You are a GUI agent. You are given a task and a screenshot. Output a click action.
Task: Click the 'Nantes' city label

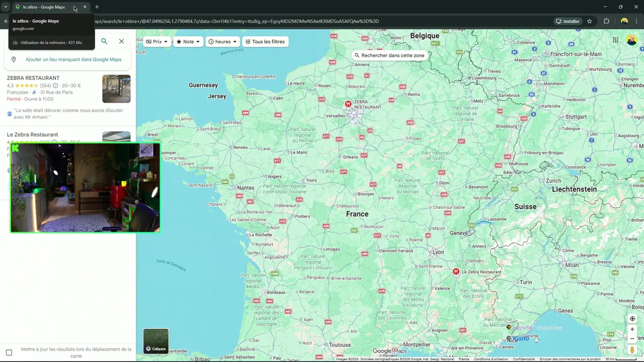[x=246, y=188]
